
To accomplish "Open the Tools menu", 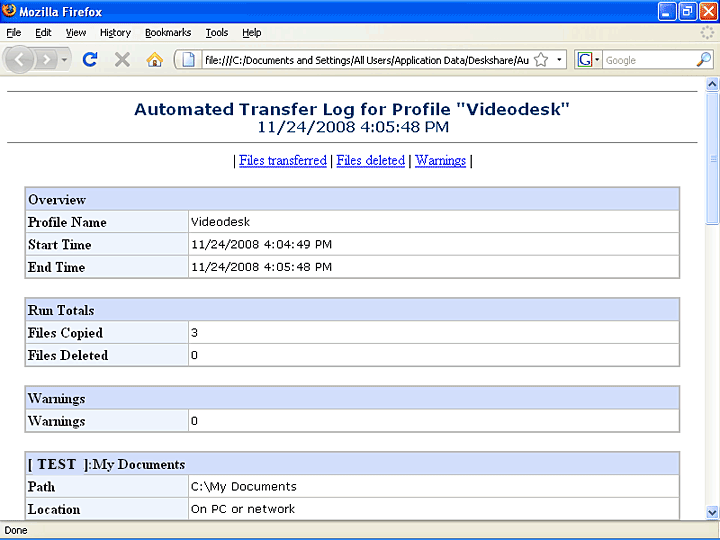I will pyautogui.click(x=217, y=33).
